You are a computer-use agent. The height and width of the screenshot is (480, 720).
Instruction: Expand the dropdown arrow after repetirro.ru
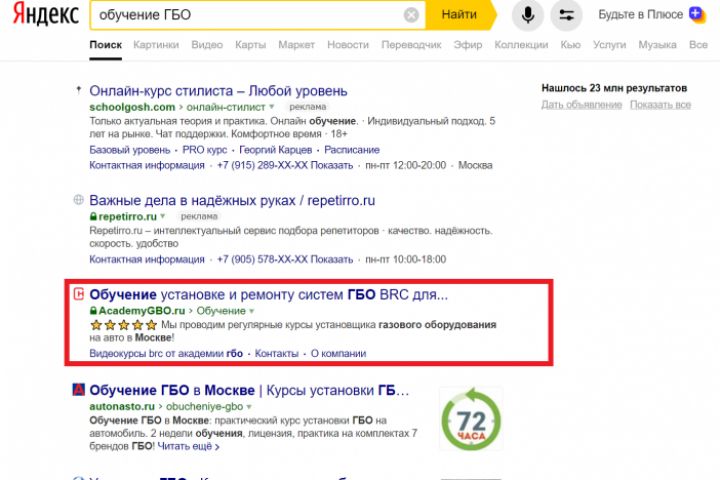[x=163, y=216]
